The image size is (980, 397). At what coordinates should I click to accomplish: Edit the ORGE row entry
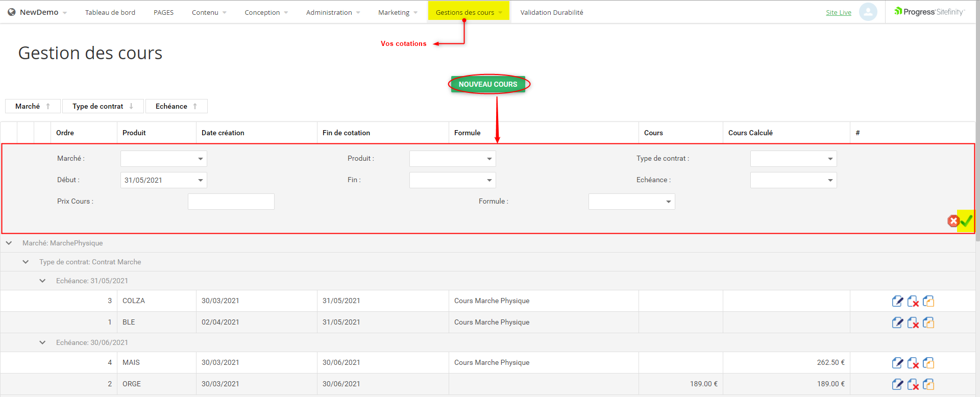coord(897,384)
